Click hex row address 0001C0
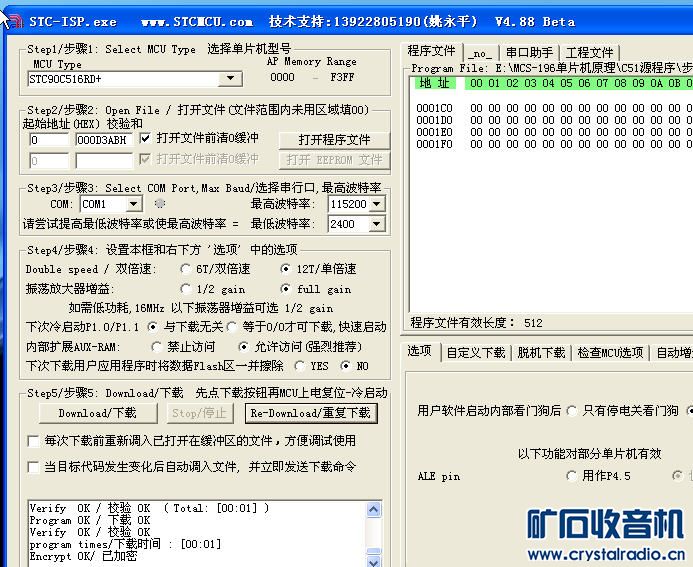Image resolution: width=693 pixels, height=567 pixels. (434, 108)
